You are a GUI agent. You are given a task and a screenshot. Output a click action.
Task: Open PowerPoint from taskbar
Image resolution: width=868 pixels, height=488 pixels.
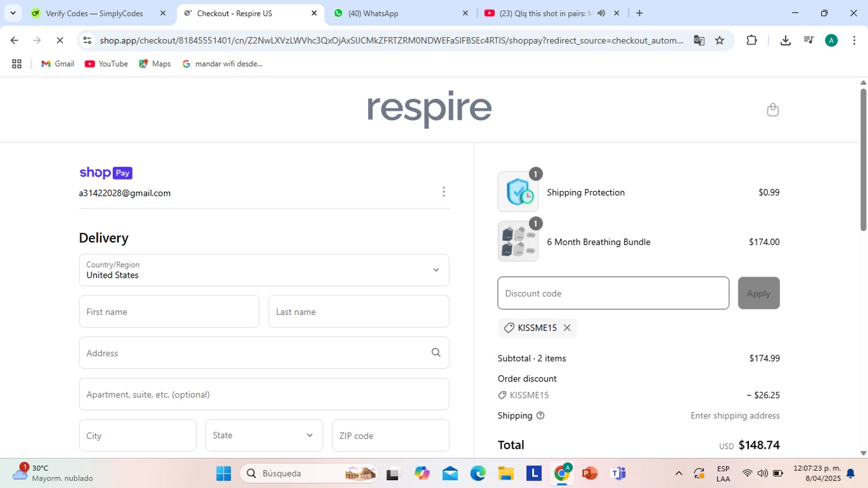pyautogui.click(x=590, y=474)
